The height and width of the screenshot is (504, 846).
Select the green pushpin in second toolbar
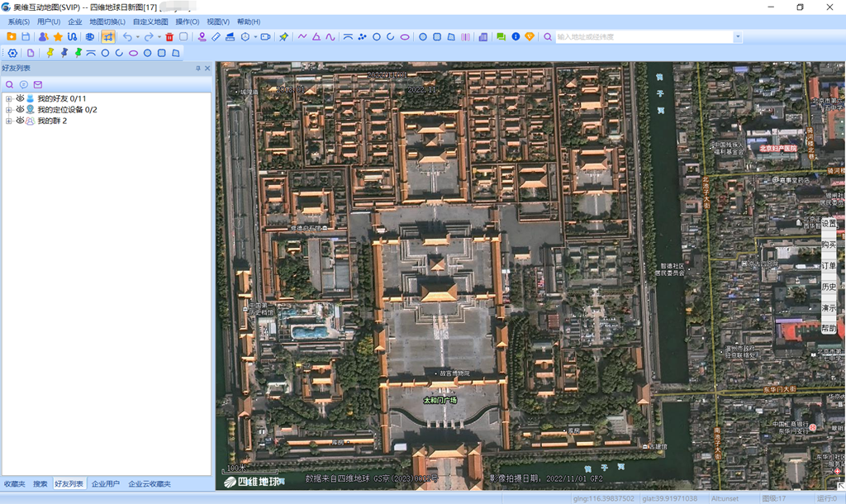(78, 53)
